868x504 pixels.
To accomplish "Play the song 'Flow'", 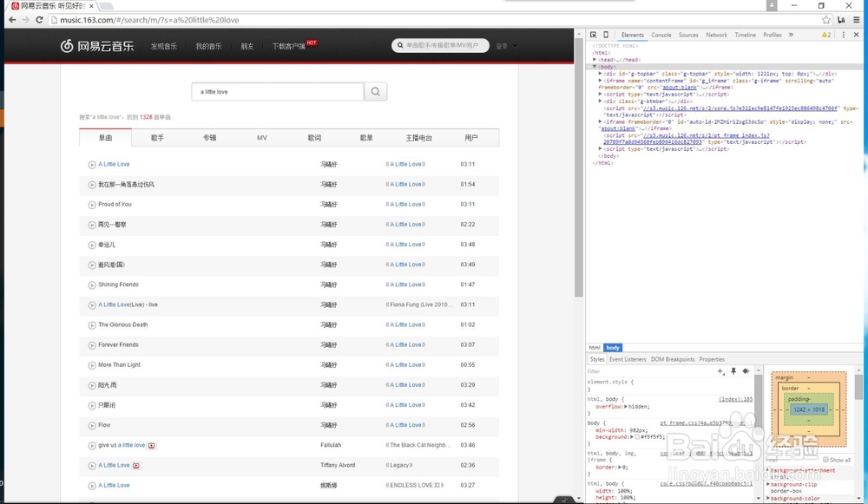I will [x=92, y=425].
